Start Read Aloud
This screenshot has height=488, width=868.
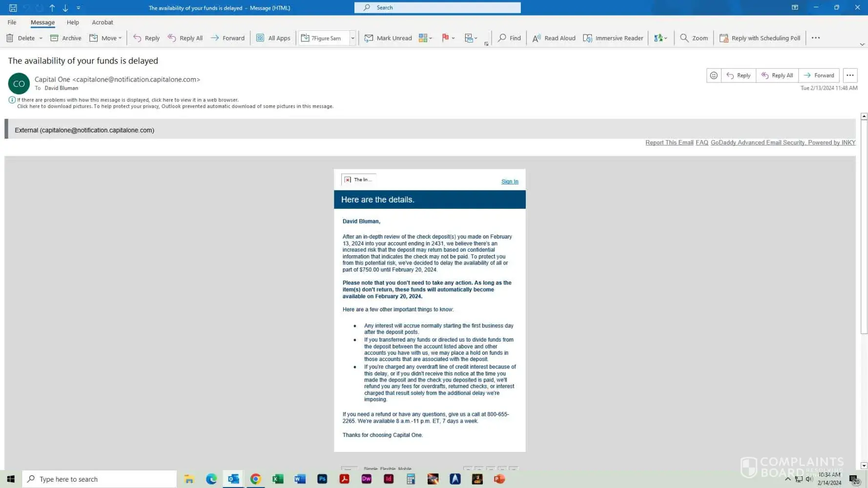pos(554,38)
